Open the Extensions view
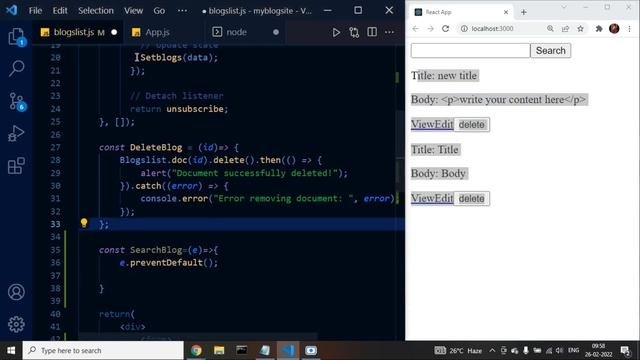 (16, 166)
